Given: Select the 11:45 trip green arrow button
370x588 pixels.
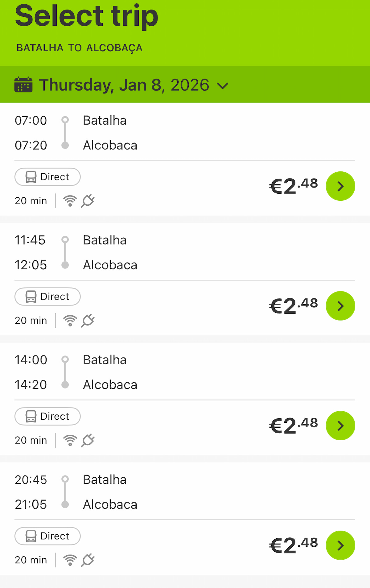Looking at the screenshot, I should coord(340,306).
